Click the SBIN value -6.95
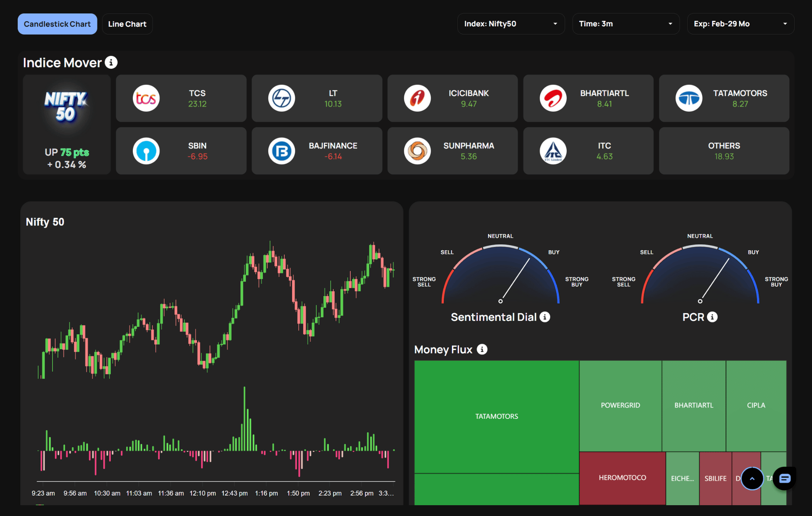 coord(197,157)
